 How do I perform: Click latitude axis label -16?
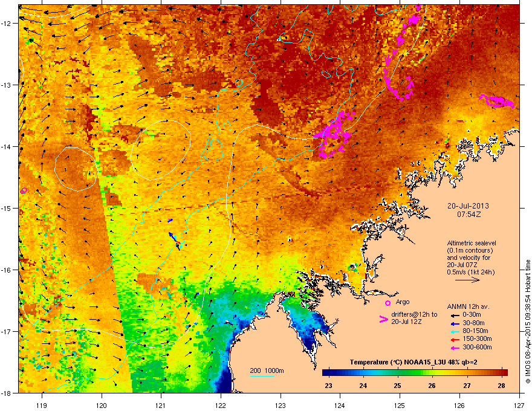click(x=6, y=270)
